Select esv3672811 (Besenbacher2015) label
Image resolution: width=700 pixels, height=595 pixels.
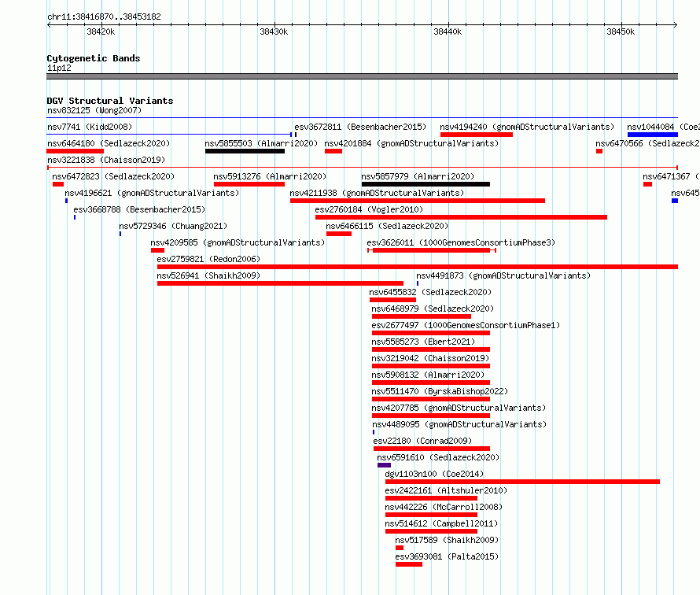tap(360, 127)
